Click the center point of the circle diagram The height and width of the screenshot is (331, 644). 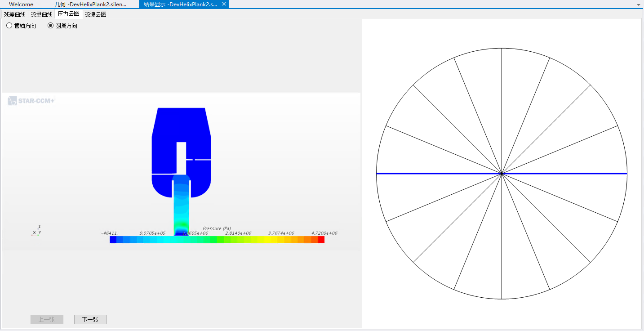[x=502, y=174]
